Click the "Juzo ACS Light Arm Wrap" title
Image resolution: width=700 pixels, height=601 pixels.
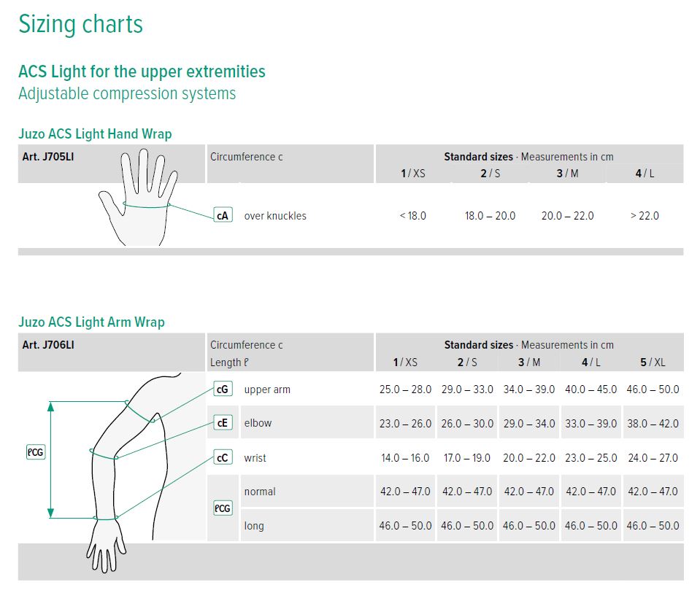pos(91,322)
